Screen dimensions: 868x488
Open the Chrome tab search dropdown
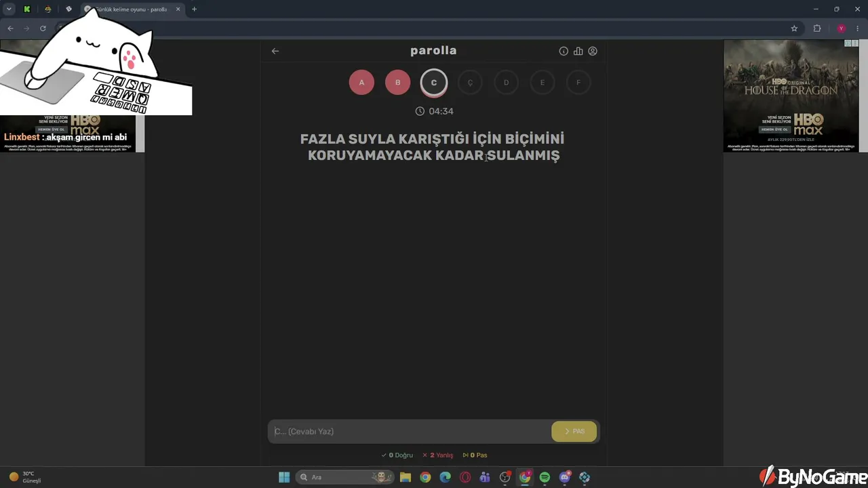(x=9, y=9)
